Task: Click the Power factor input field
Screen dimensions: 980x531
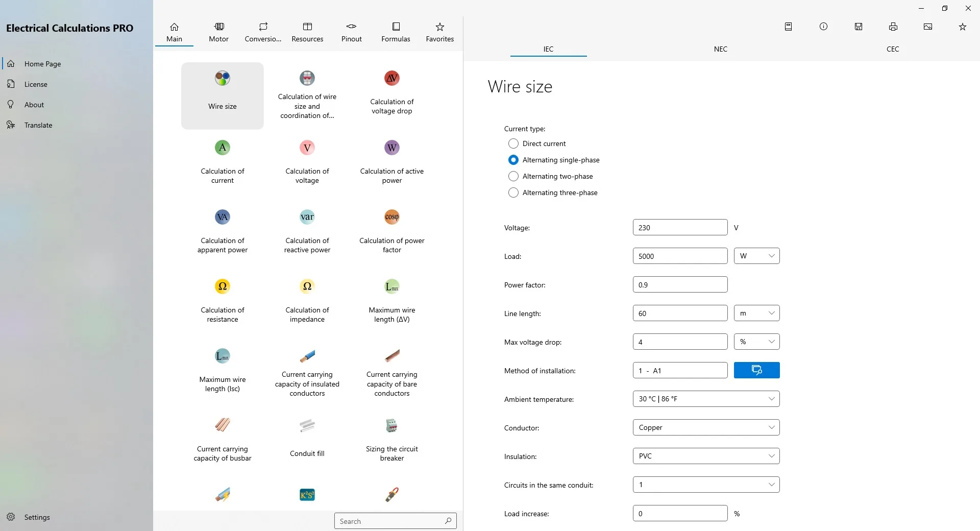Action: tap(680, 284)
